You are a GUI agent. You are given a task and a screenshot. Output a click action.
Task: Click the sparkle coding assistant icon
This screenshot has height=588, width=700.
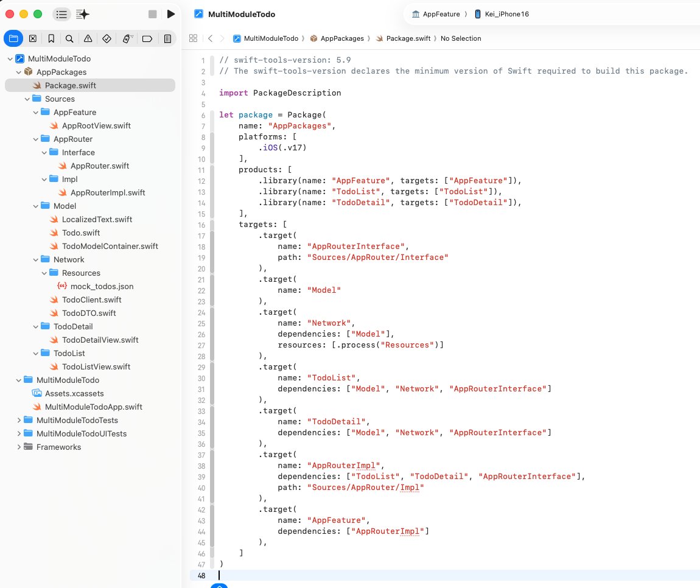[x=83, y=14]
